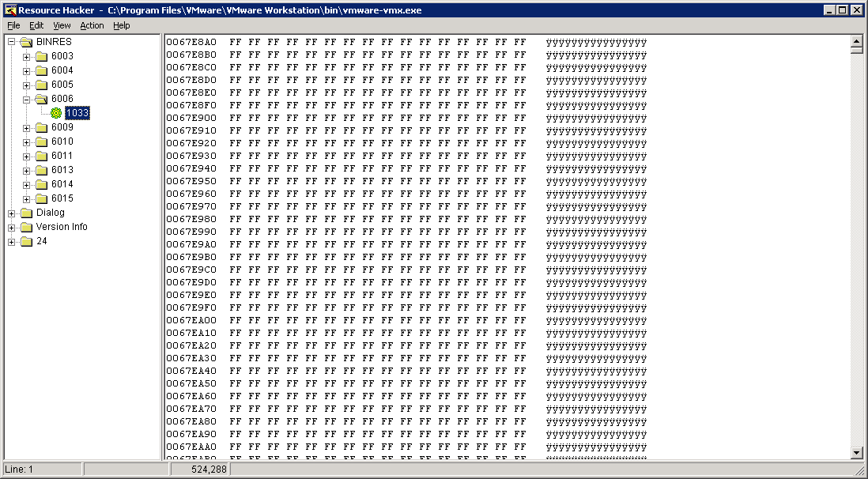Viewport: 868px width, 479px height.
Task: Expand the 6013 tree node
Action: 26,171
